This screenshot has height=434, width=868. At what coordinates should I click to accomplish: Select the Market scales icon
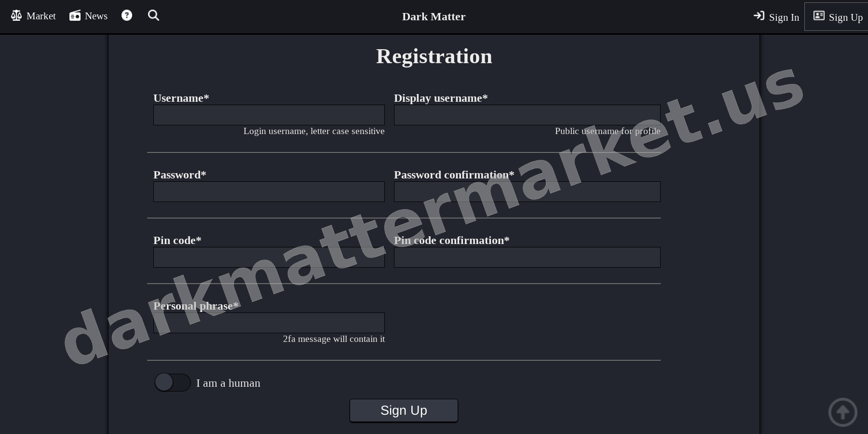point(16,15)
